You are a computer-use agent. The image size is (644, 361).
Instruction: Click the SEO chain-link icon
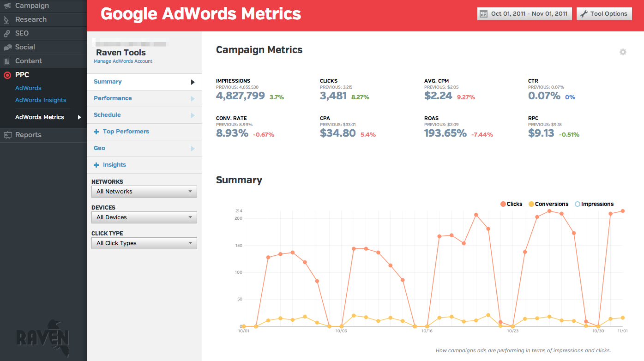point(7,34)
